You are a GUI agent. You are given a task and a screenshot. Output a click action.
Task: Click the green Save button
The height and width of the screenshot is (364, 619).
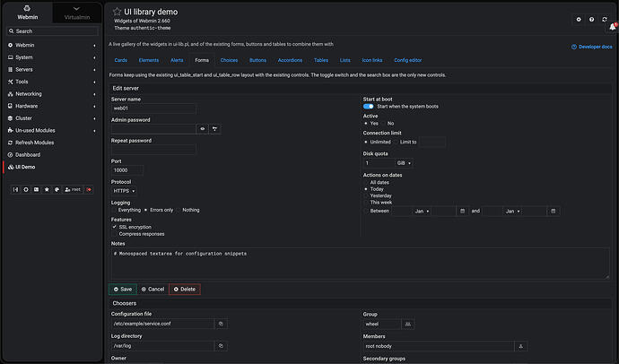tap(123, 290)
